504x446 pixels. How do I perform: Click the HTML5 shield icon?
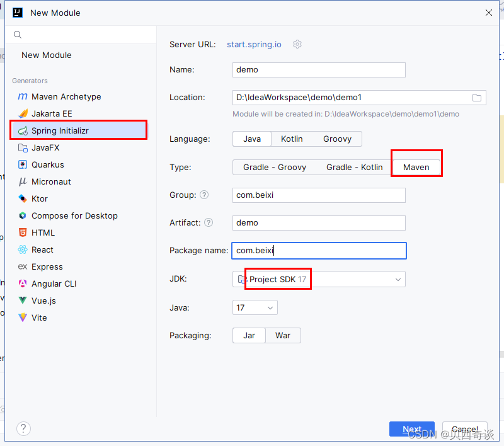(23, 232)
